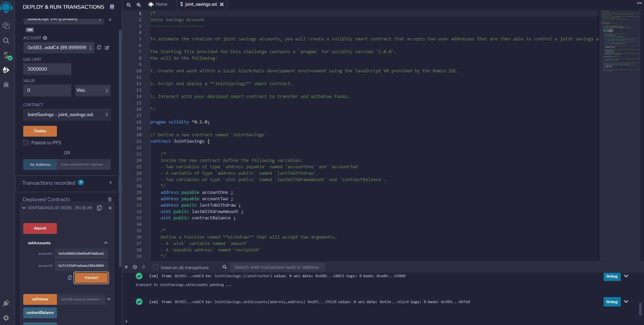Screen dimensions: 644x325
Task: Focus the gas limit input field
Action: click(47, 69)
